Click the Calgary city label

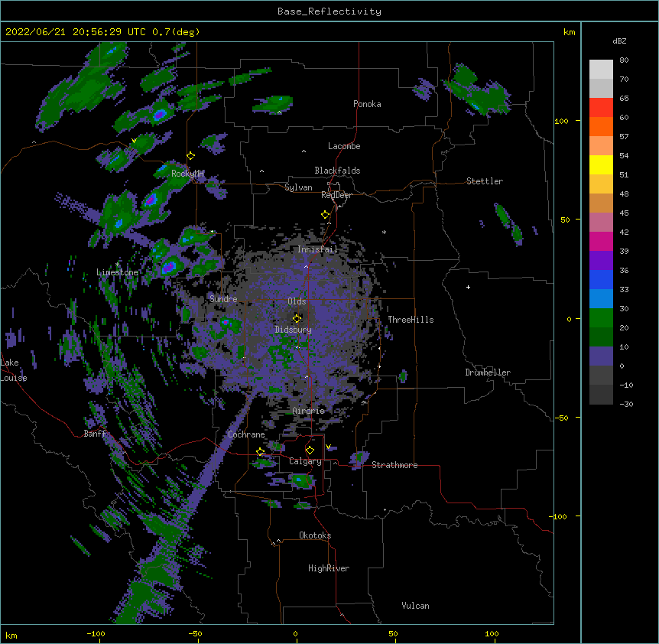click(x=305, y=461)
